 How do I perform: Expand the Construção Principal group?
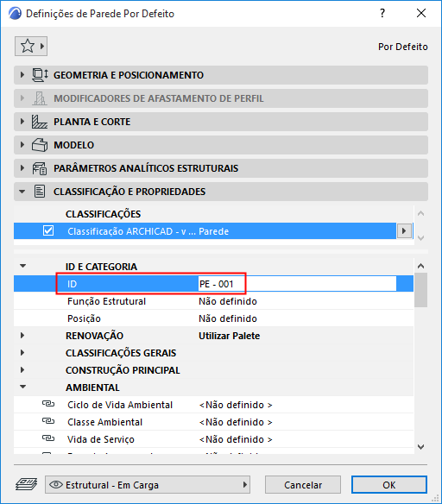coord(22,370)
